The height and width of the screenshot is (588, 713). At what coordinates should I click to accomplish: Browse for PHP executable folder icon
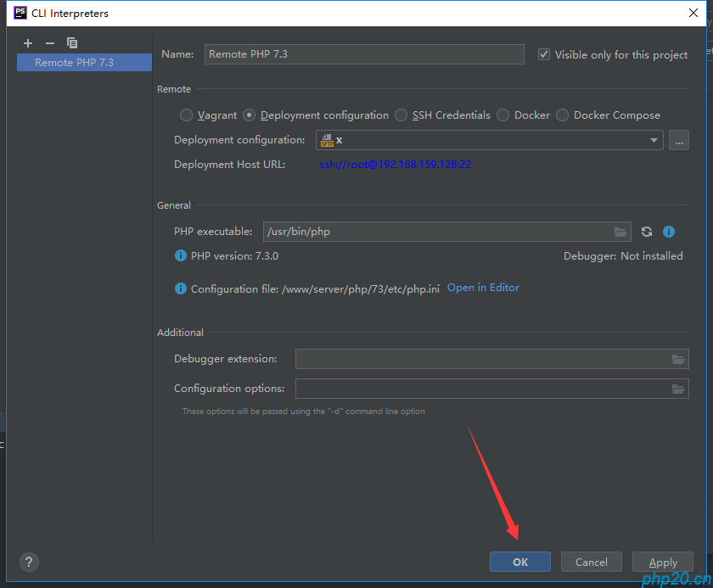click(x=620, y=232)
